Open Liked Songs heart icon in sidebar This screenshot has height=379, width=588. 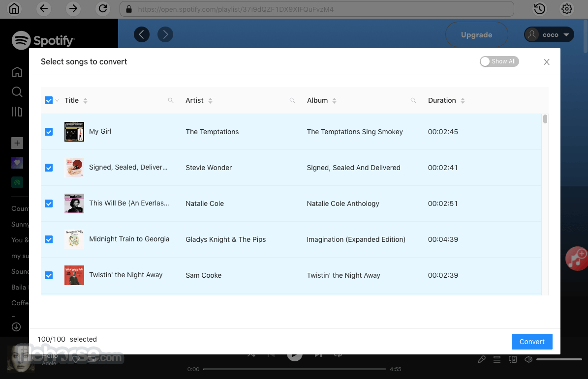(17, 163)
